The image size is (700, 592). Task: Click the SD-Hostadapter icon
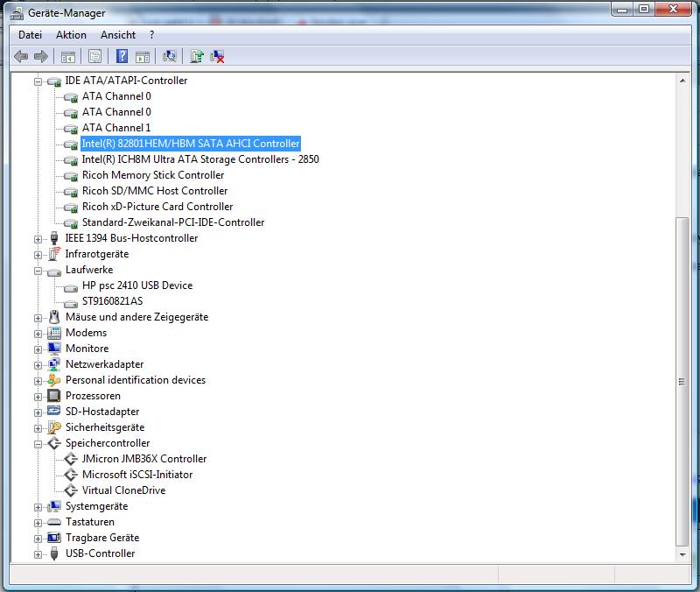click(x=54, y=411)
